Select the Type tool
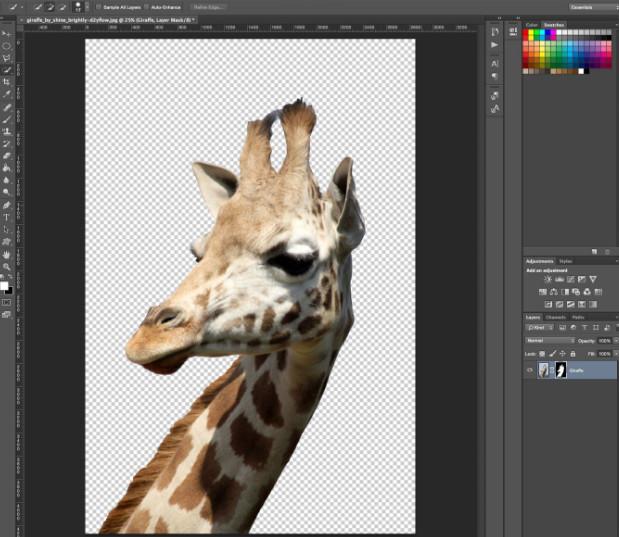The width and height of the screenshot is (619, 537). (x=7, y=216)
